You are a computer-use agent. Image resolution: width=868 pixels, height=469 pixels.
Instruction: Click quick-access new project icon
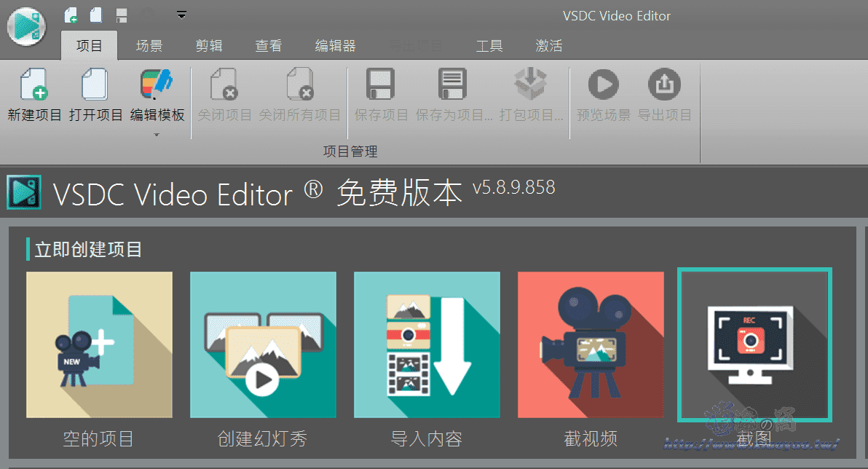click(x=71, y=15)
